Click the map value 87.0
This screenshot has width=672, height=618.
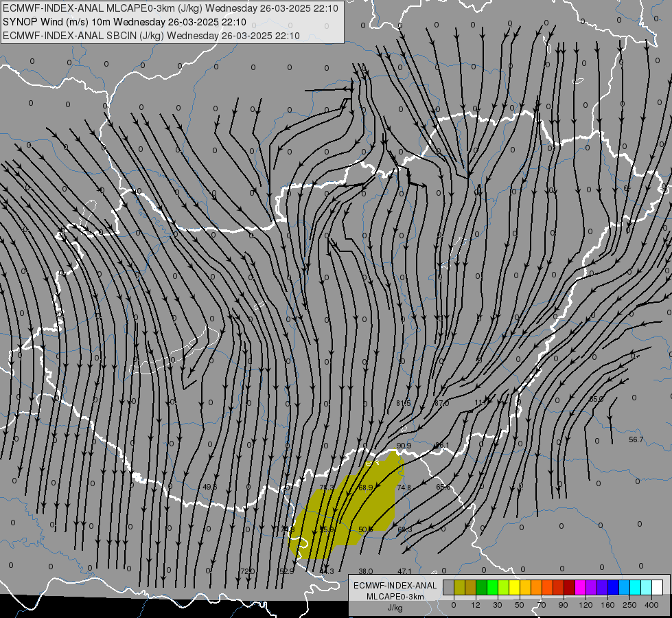[x=441, y=403]
